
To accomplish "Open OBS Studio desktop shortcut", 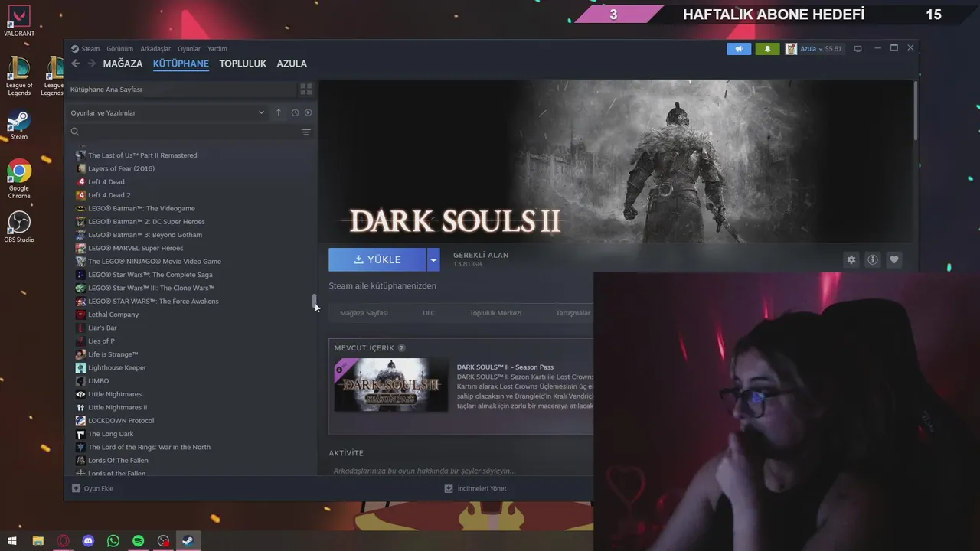I will click(19, 227).
